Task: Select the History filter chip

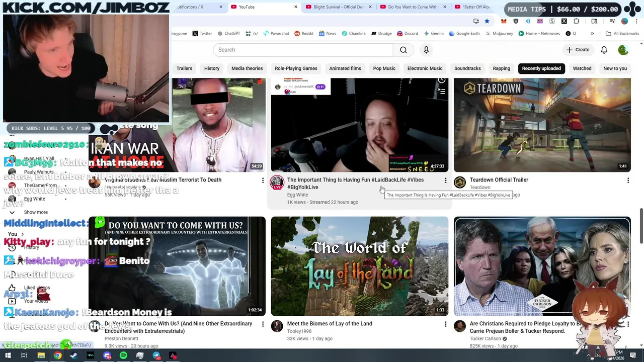Action: click(212, 68)
